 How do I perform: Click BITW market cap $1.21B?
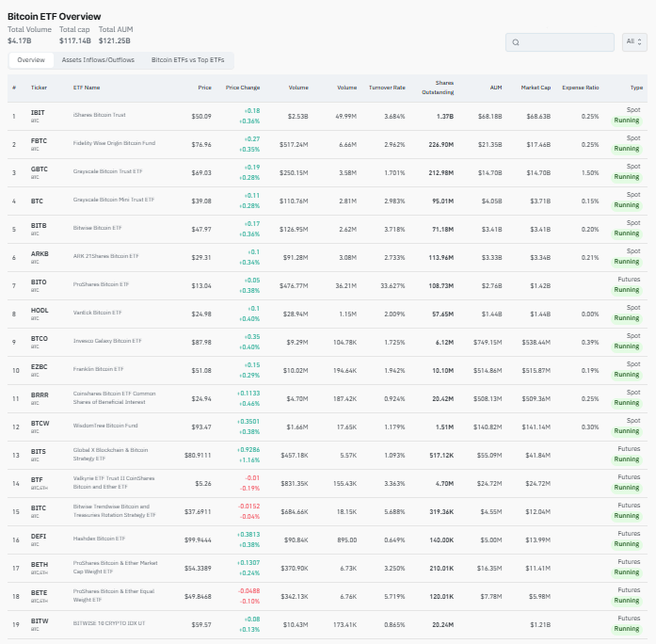[x=540, y=625]
